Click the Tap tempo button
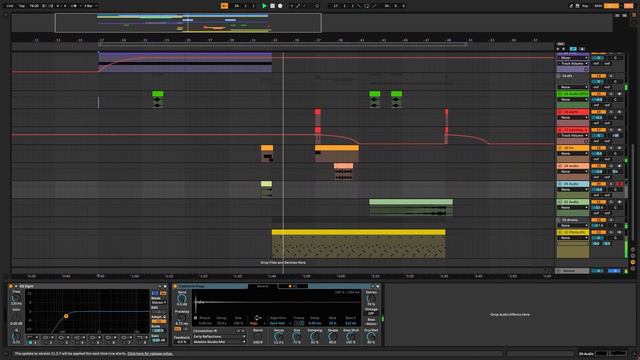 pyautogui.click(x=22, y=6)
